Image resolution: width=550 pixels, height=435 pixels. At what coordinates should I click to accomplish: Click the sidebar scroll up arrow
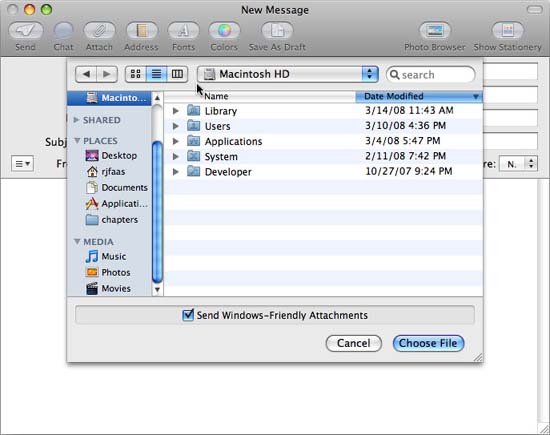(157, 98)
